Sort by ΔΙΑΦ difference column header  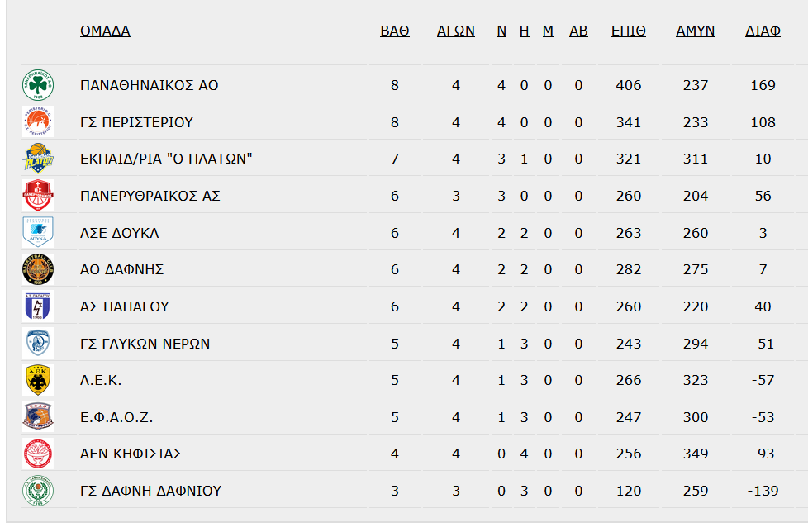tap(763, 31)
